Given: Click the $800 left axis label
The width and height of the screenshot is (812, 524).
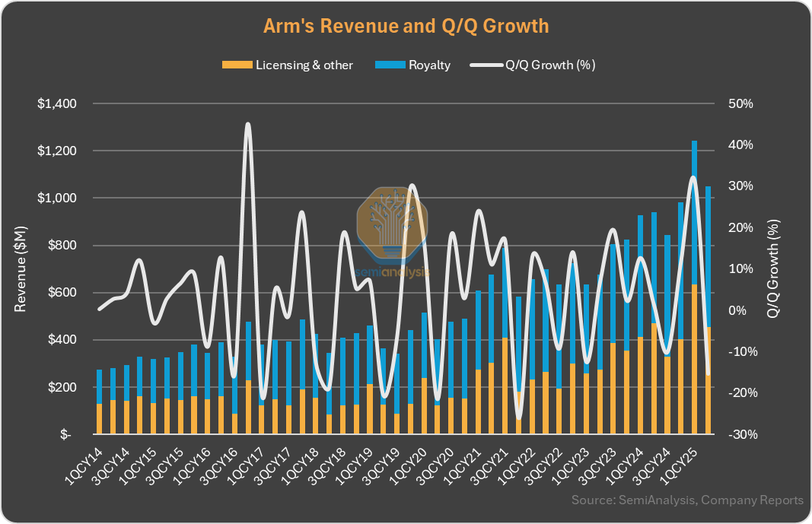Looking at the screenshot, I should pos(62,245).
